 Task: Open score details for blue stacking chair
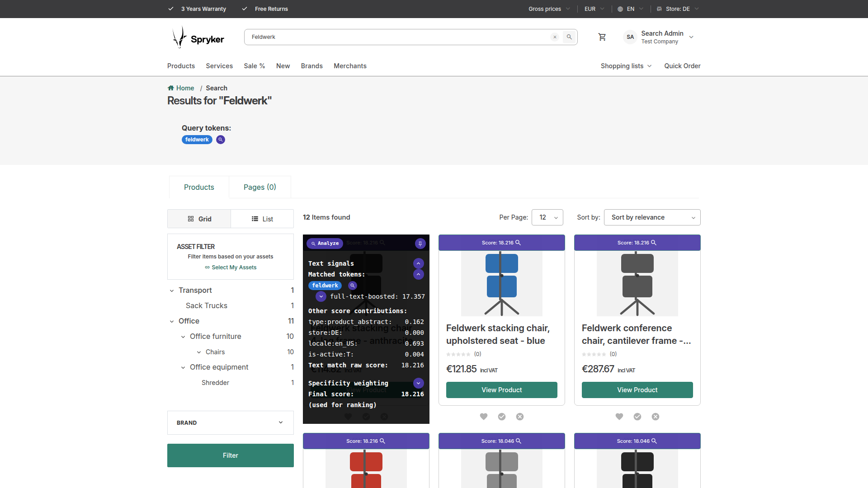coord(502,243)
